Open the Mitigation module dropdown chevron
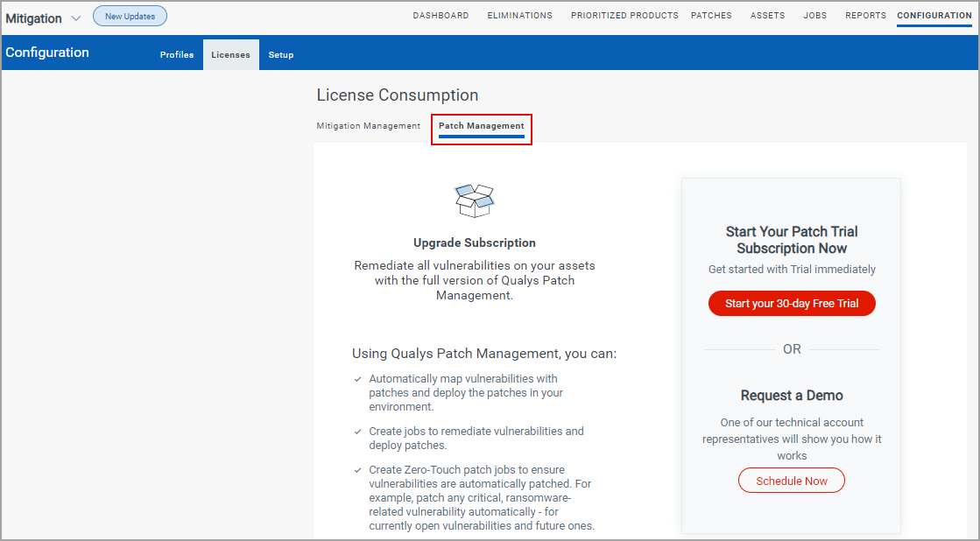Viewport: 980px width, 541px height. click(76, 18)
